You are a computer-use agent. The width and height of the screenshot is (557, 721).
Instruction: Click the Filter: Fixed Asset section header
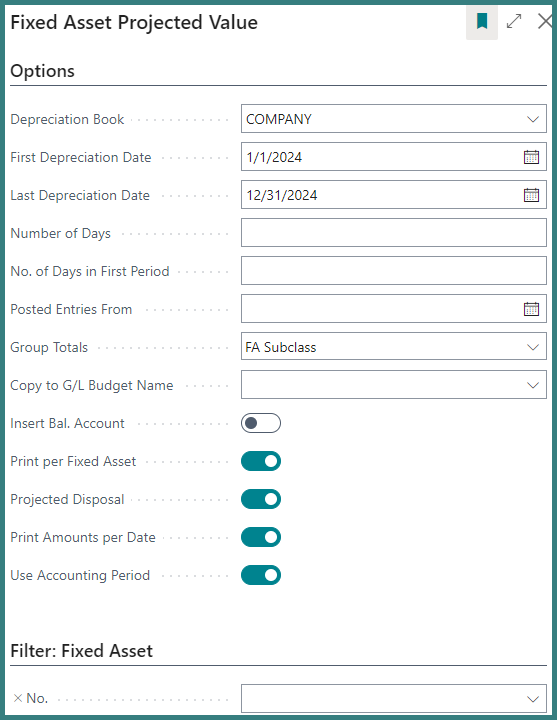pyautogui.click(x=81, y=651)
